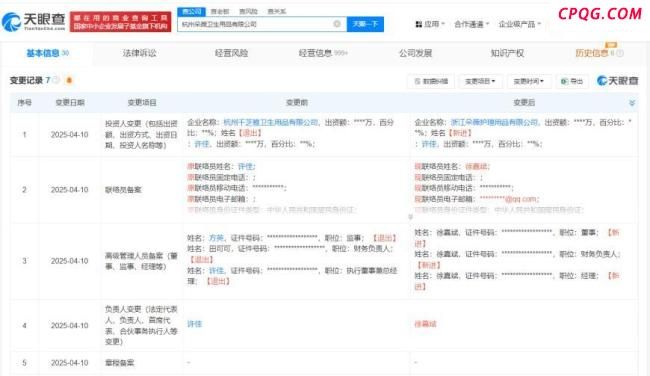The height and width of the screenshot is (376, 650).
Task: Click the 序号 column header
Action: [24, 102]
